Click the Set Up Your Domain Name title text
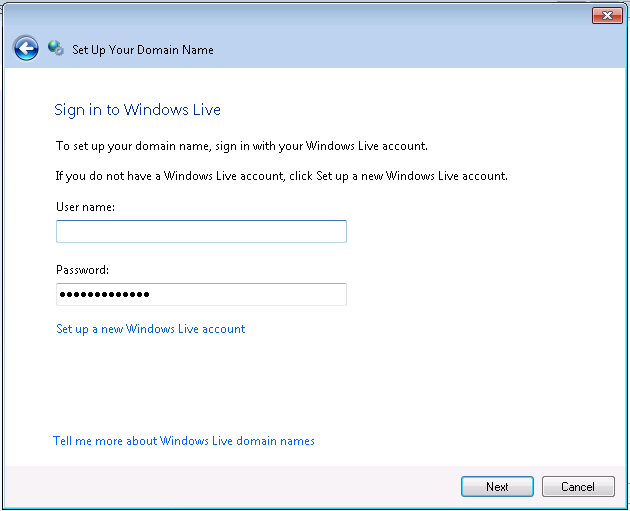This screenshot has width=630, height=511. click(142, 50)
